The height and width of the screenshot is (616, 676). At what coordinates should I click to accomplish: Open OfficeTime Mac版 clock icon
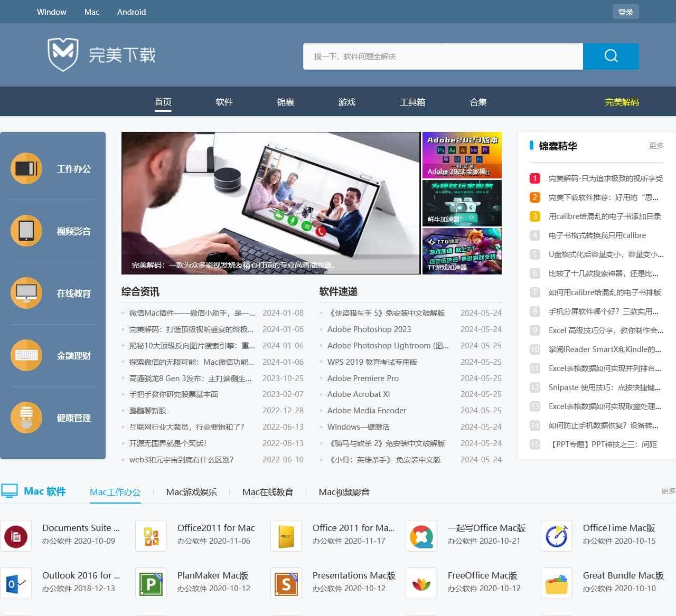pos(557,536)
